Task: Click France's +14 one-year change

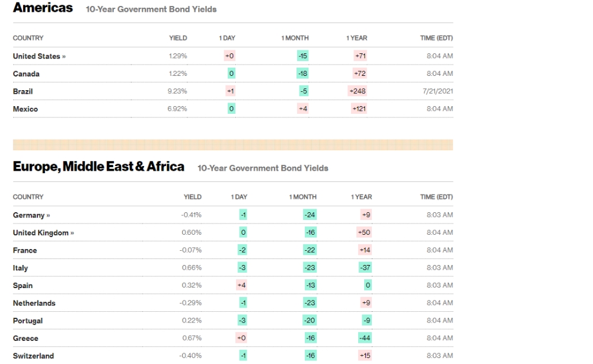Action: point(365,250)
